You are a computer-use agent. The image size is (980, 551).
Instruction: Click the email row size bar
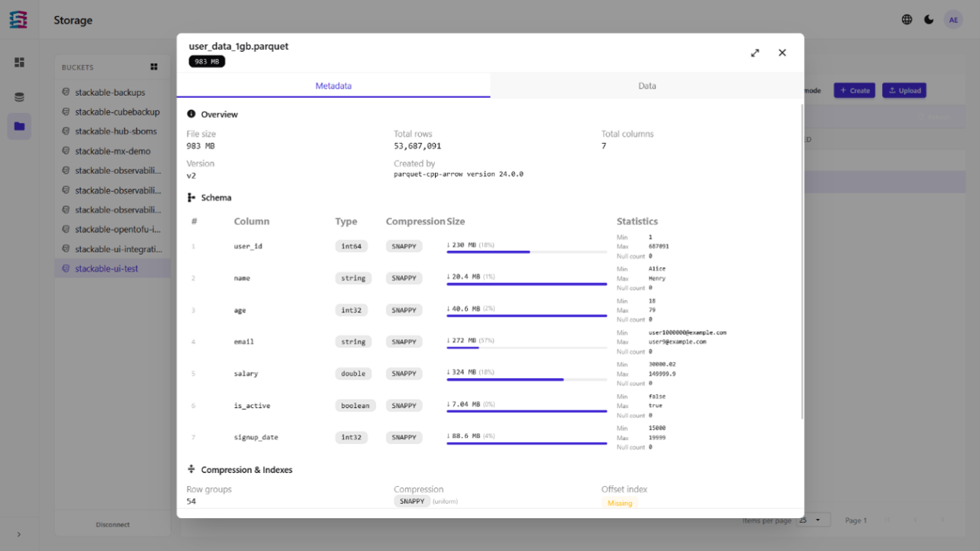click(527, 348)
